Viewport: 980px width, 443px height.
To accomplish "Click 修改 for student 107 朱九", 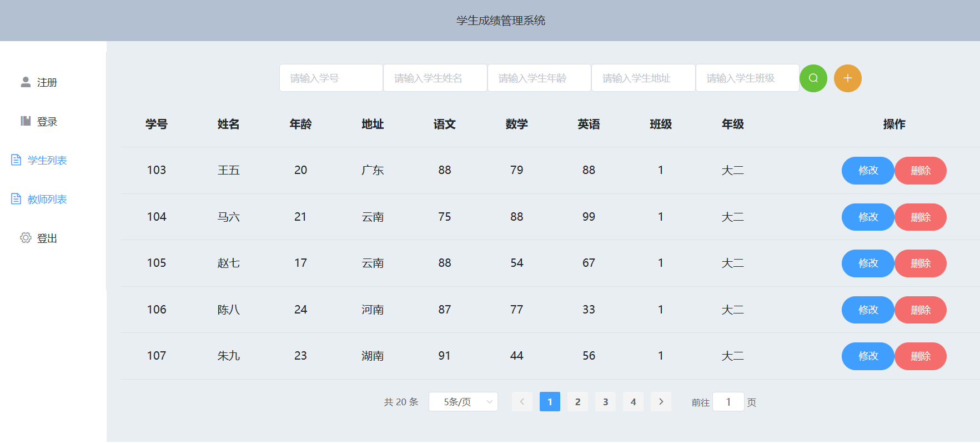I will click(868, 356).
